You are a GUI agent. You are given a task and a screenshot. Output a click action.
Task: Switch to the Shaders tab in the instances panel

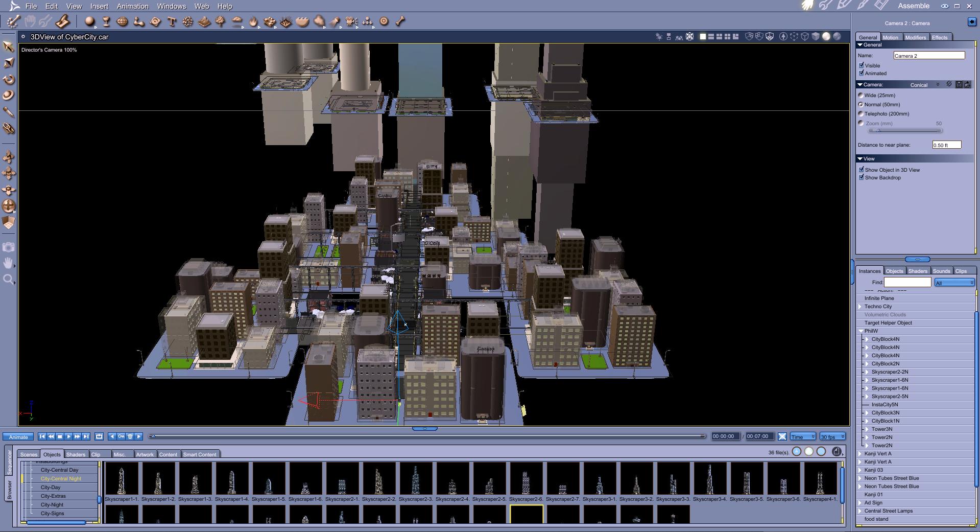[x=917, y=271]
